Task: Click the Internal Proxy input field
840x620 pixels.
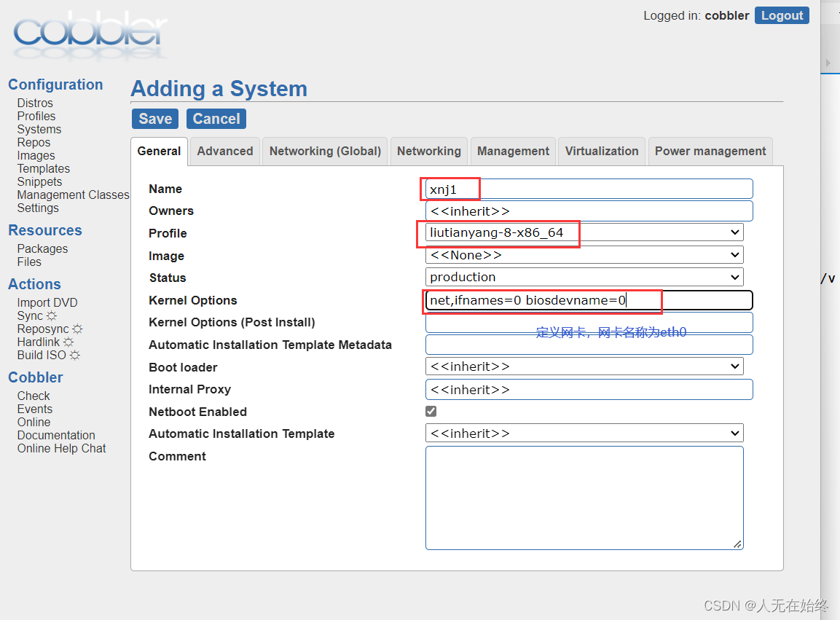Action: coord(589,390)
